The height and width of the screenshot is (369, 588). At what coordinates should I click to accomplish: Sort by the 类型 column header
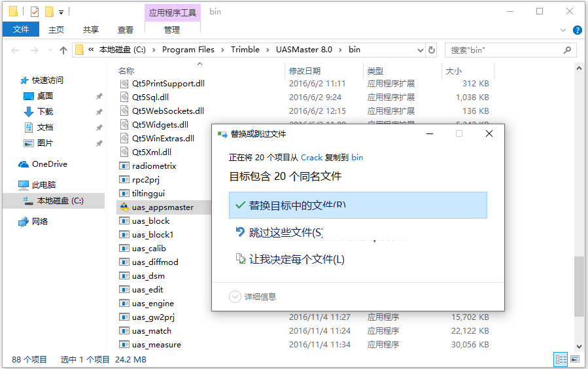tap(375, 71)
